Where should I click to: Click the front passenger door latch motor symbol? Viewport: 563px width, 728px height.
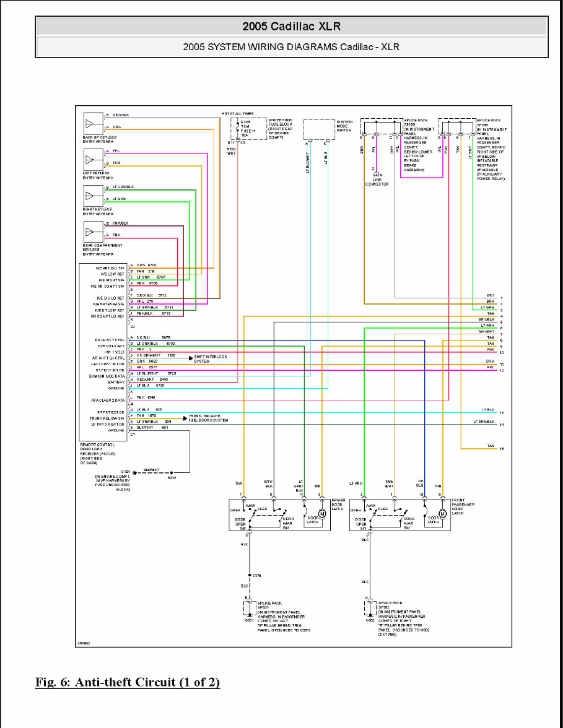coord(443,514)
